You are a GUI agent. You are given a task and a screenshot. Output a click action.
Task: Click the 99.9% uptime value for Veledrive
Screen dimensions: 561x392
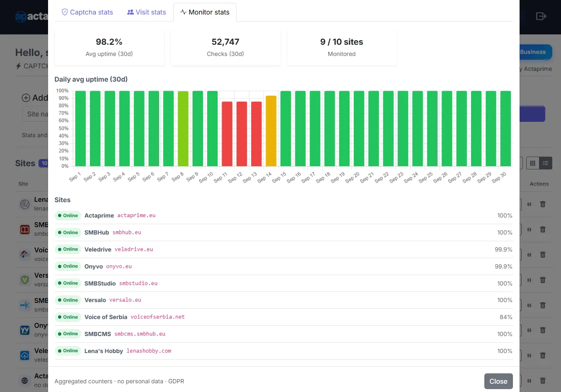[x=503, y=249]
